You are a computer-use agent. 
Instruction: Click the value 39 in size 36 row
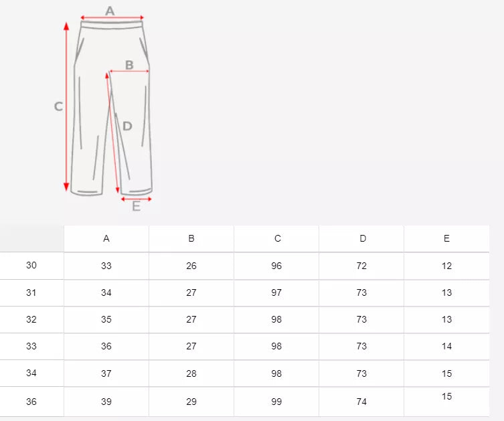click(106, 402)
